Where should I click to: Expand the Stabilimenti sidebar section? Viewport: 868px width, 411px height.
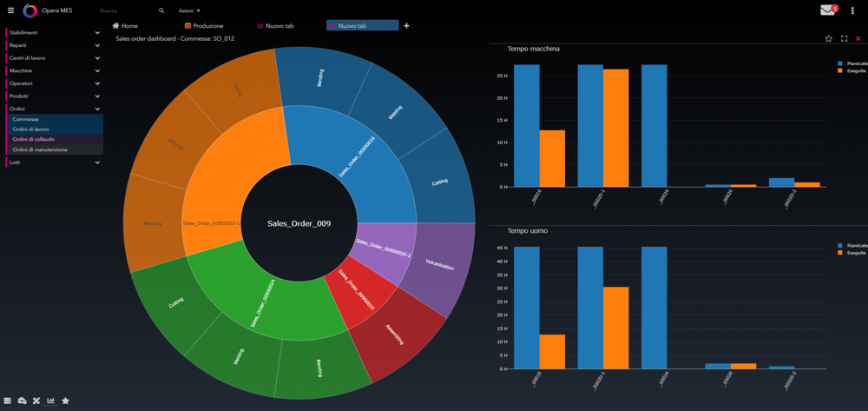coord(54,33)
